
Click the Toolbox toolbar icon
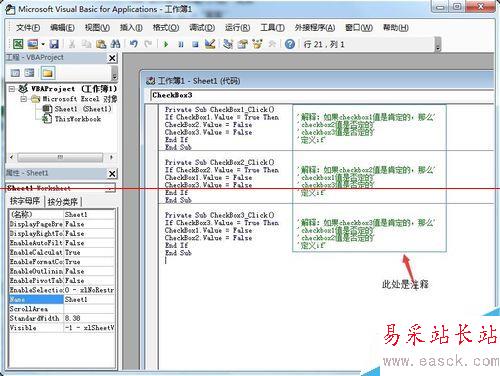(272, 44)
